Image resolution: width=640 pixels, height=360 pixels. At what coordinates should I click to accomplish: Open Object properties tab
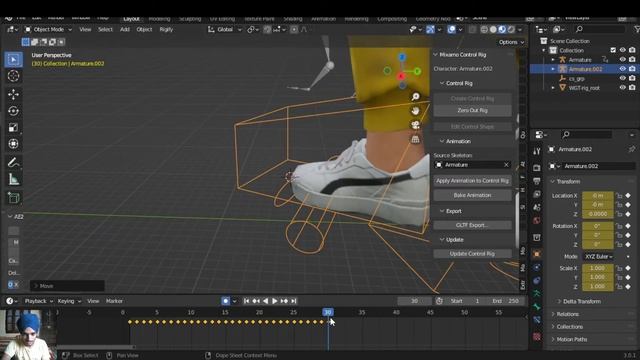[x=537, y=253]
